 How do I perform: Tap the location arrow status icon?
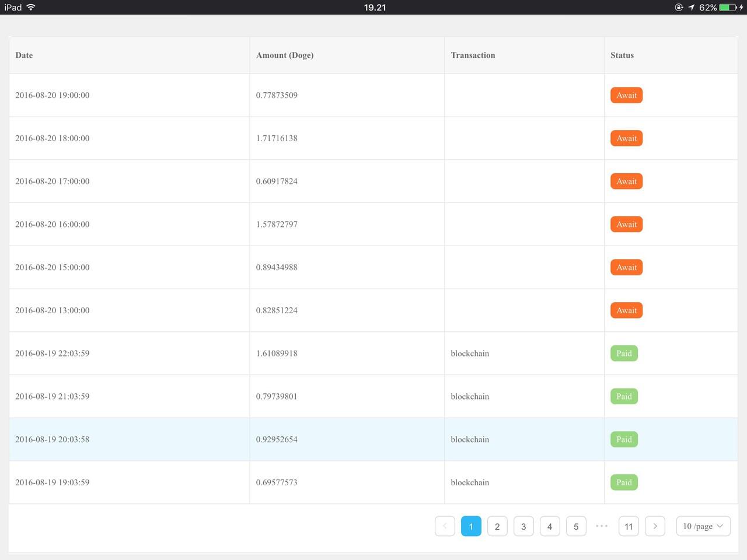[x=691, y=7]
